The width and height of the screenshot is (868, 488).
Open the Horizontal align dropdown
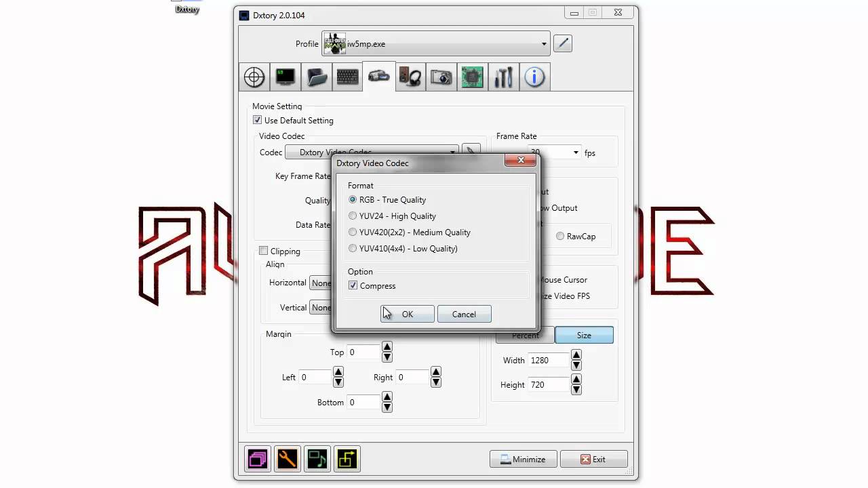coord(321,283)
